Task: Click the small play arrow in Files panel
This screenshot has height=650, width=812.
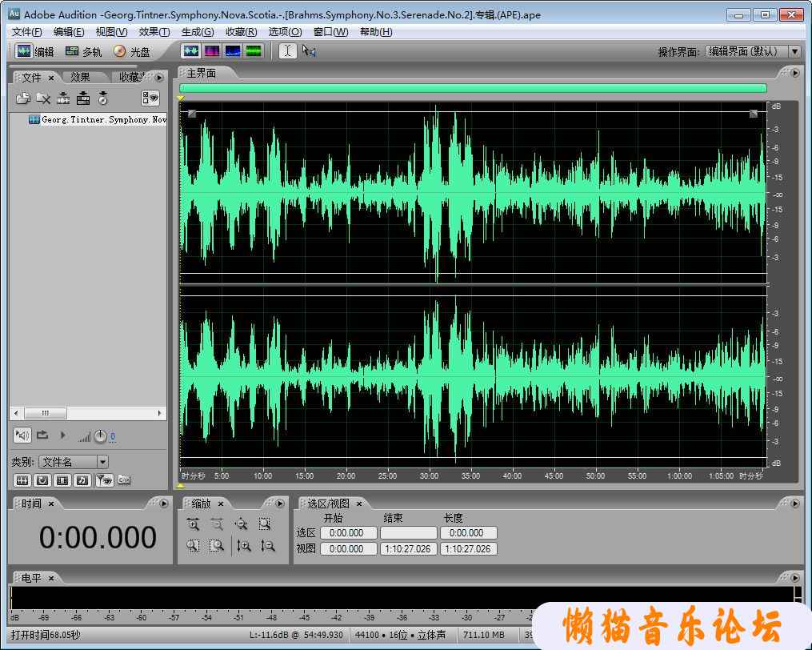Action: (63, 435)
